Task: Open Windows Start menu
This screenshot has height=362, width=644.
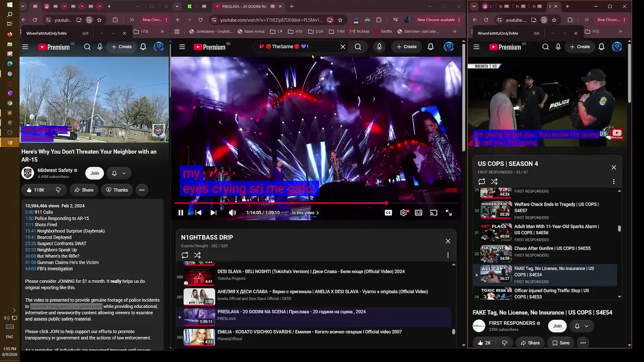Action: 10,5
